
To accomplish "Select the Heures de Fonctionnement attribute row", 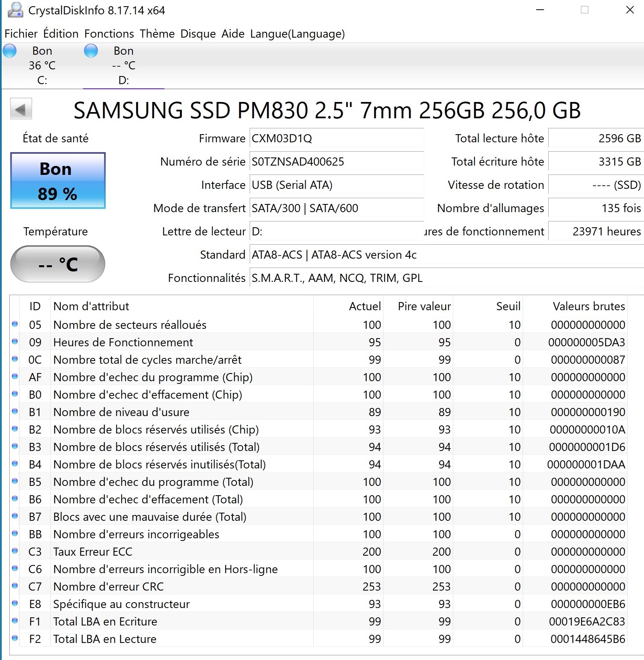I will pyautogui.click(x=123, y=342).
